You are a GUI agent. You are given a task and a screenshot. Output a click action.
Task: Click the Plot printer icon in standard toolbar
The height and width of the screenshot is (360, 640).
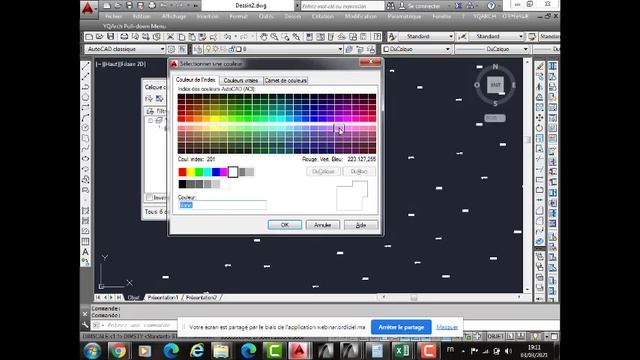(x=124, y=37)
